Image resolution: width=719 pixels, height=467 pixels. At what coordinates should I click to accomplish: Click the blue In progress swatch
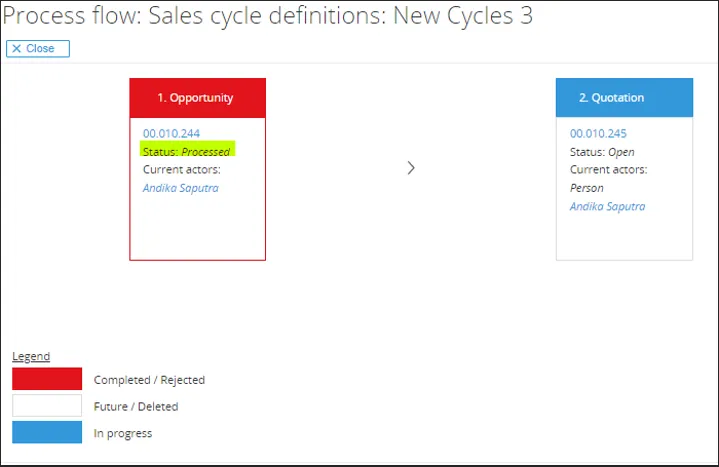point(47,432)
